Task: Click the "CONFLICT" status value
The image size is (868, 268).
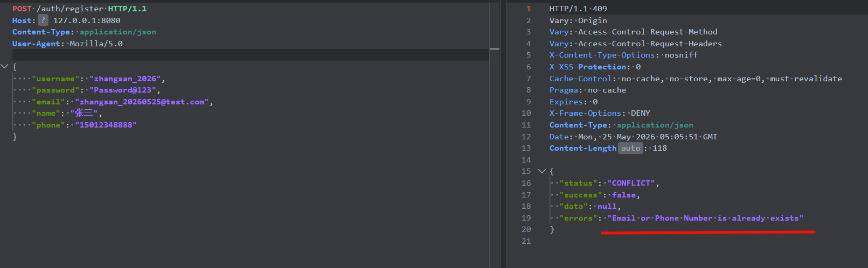Action: 631,183
